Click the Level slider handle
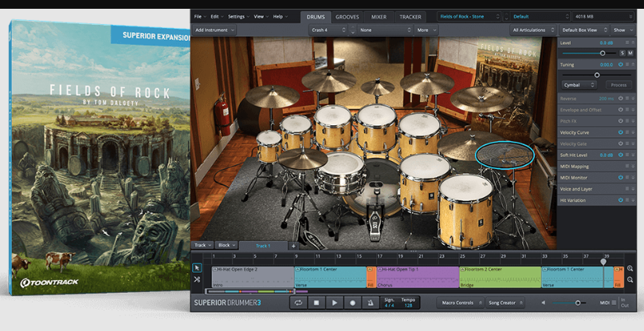Image resolution: width=644 pixels, height=331 pixels. pyautogui.click(x=603, y=53)
